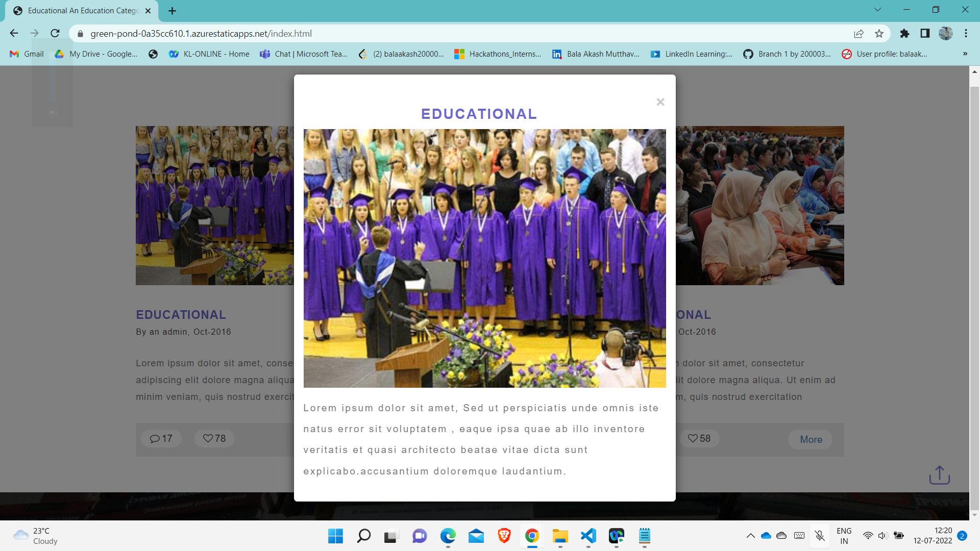Expand Chrome tab search dropdown arrow
The image size is (980, 551).
coord(877,10)
